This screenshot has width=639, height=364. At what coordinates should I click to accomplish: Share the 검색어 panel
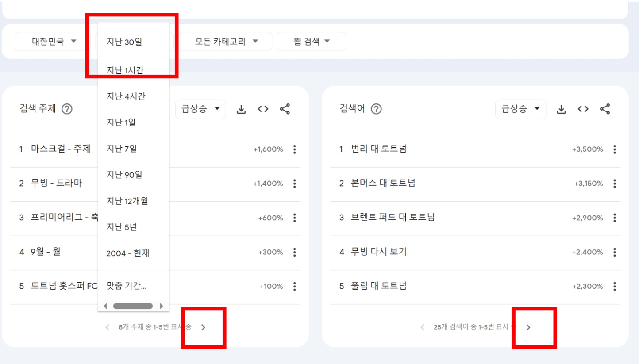604,109
